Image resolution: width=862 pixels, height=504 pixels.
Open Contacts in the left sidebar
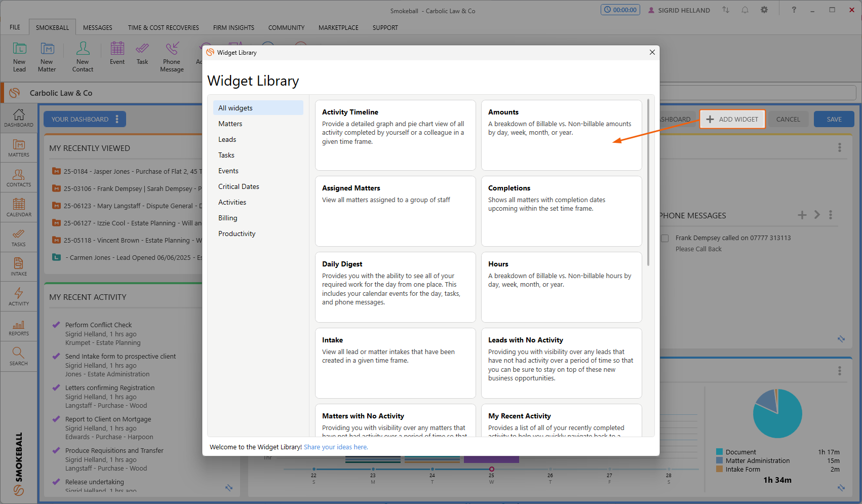pyautogui.click(x=19, y=178)
